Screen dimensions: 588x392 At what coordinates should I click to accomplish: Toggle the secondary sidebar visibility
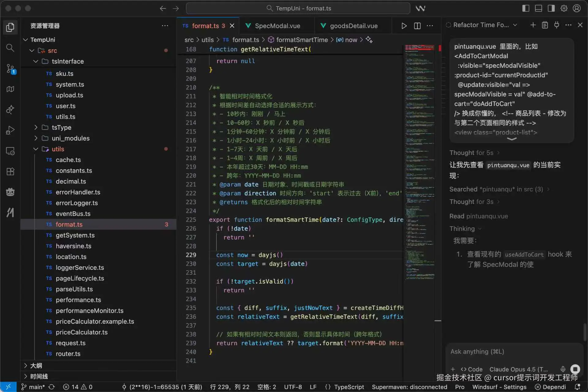551,8
